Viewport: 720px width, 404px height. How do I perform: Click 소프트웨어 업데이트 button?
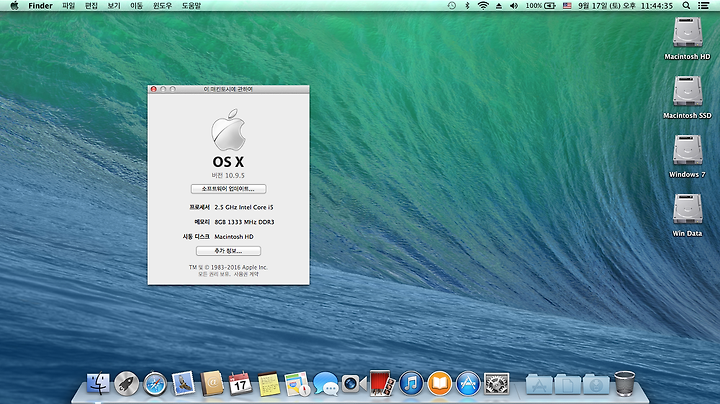(228, 189)
